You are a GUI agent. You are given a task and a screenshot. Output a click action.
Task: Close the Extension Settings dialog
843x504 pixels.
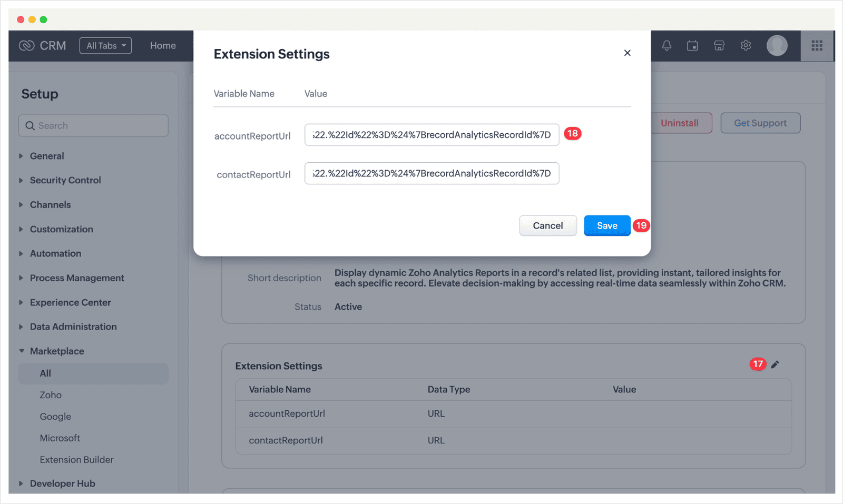pos(627,53)
